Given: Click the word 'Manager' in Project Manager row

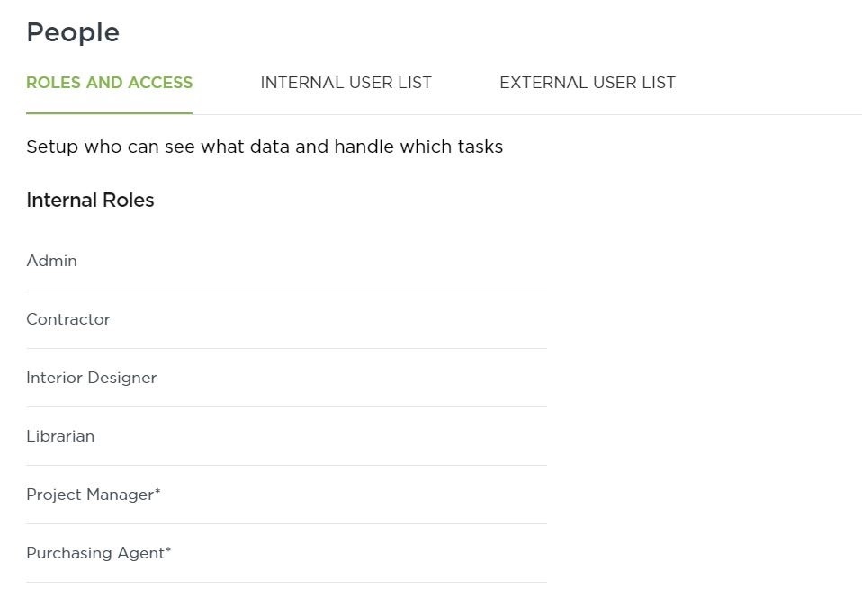Looking at the screenshot, I should pos(121,495).
